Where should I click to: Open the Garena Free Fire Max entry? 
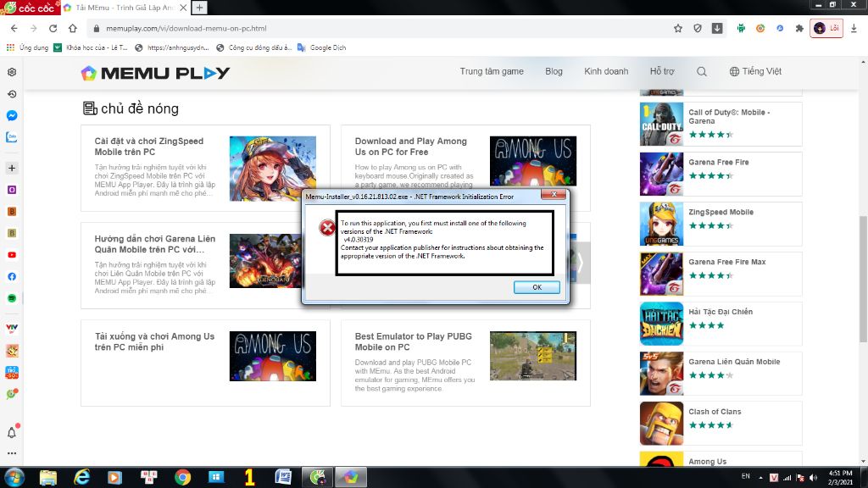pos(721,274)
